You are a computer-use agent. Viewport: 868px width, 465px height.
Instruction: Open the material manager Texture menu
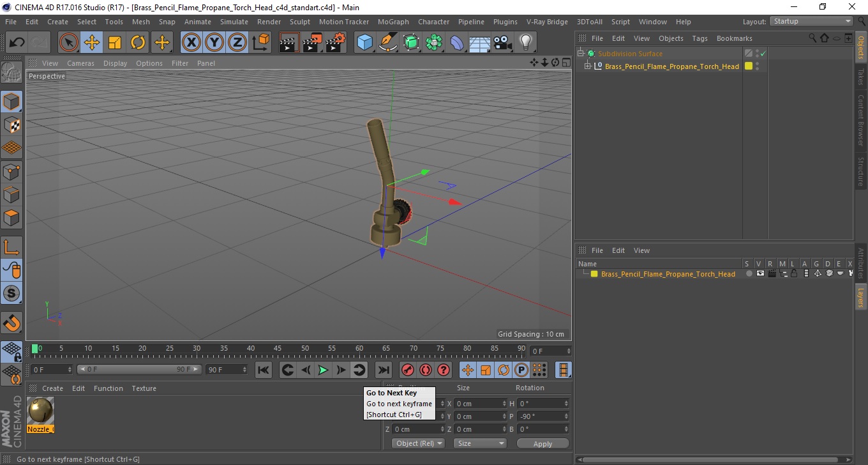point(144,388)
